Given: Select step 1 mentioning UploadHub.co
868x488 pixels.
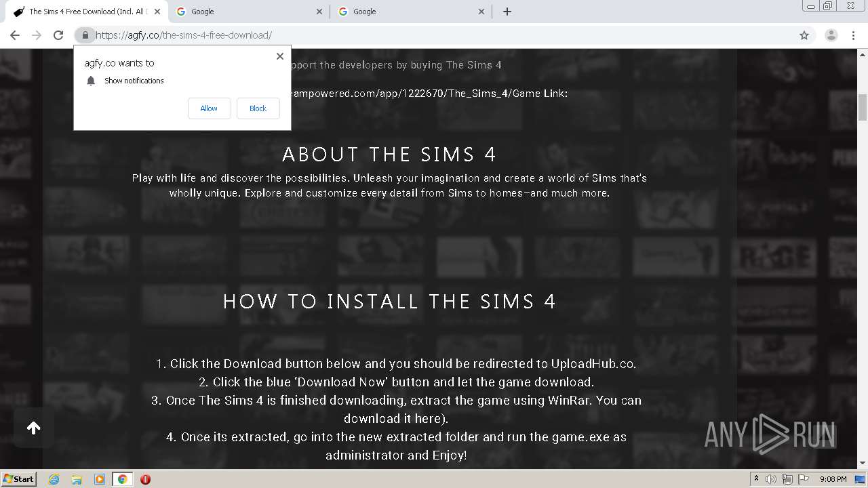Looking at the screenshot, I should [396, 364].
